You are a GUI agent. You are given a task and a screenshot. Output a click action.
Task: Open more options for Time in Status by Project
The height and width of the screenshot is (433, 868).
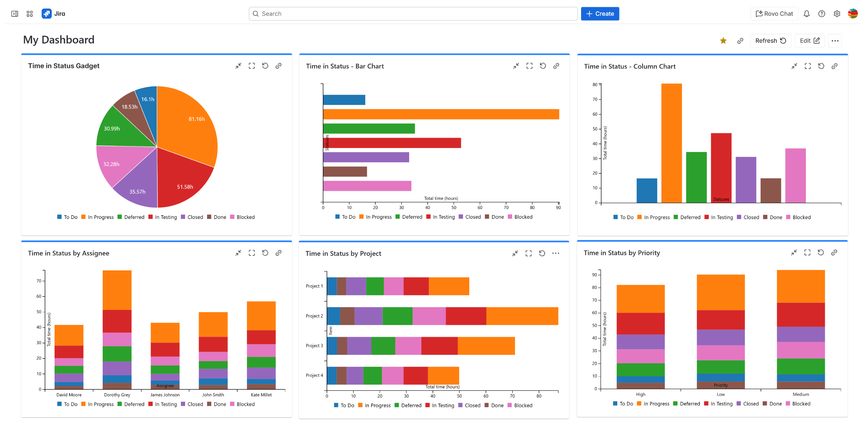(x=556, y=253)
